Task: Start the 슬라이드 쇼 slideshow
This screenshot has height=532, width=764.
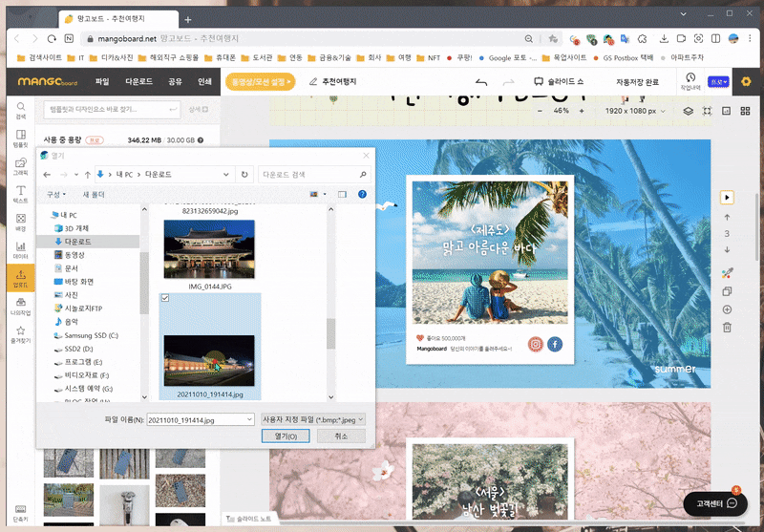Action: pyautogui.click(x=559, y=81)
